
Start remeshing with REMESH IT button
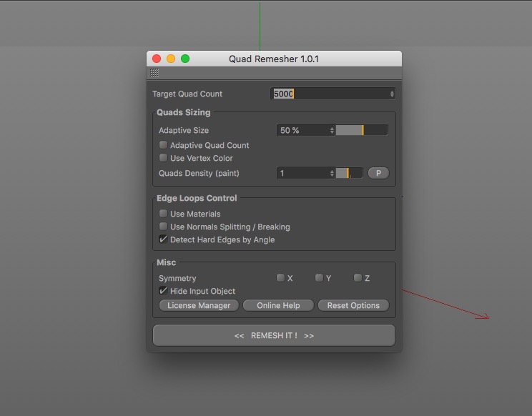(274, 335)
